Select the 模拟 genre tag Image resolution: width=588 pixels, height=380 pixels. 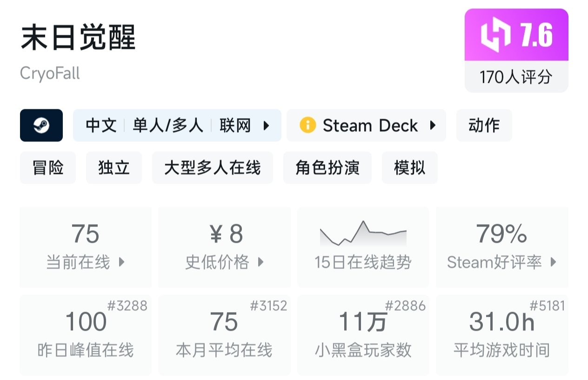click(x=409, y=168)
